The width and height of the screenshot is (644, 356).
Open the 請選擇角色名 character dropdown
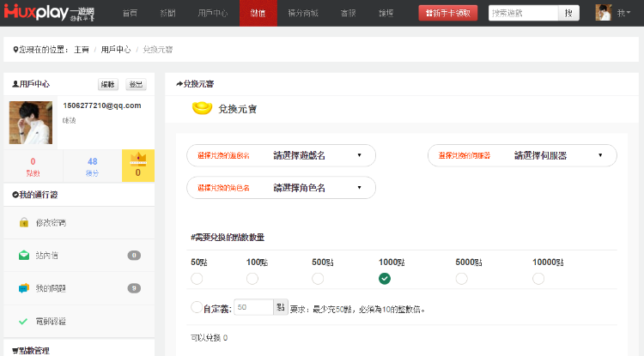tap(282, 188)
